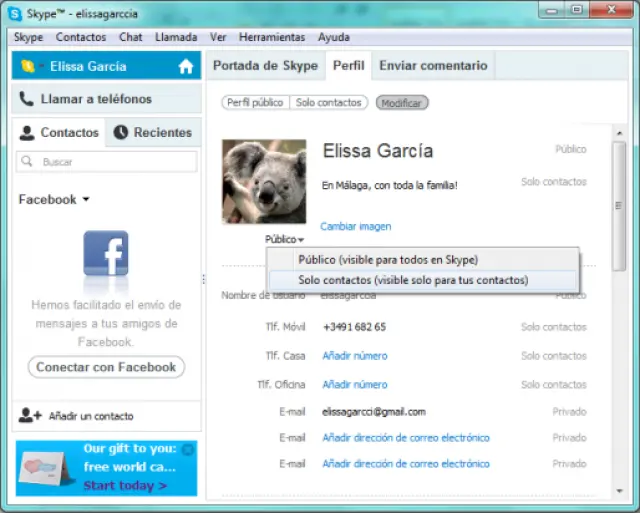The width and height of the screenshot is (640, 513).
Task: Click the gift card image in the ad
Action: [45, 469]
